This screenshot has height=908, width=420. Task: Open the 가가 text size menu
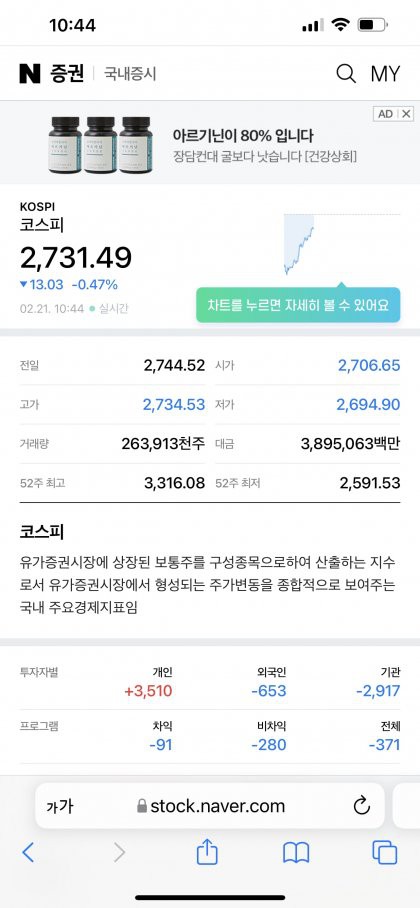click(x=60, y=806)
